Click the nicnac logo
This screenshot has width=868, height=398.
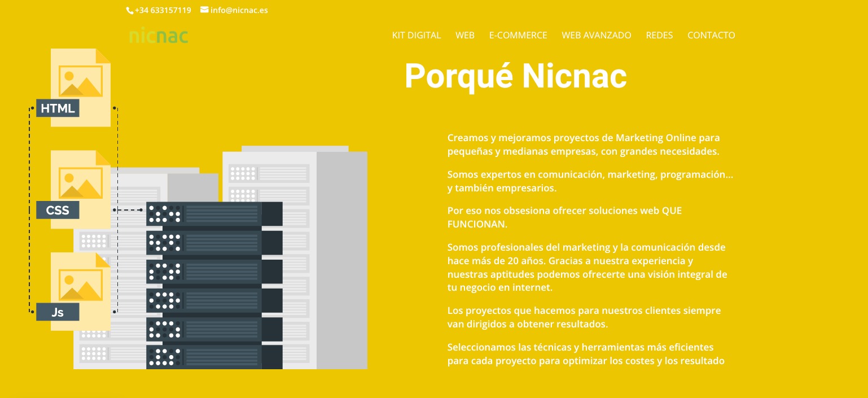[x=159, y=36]
